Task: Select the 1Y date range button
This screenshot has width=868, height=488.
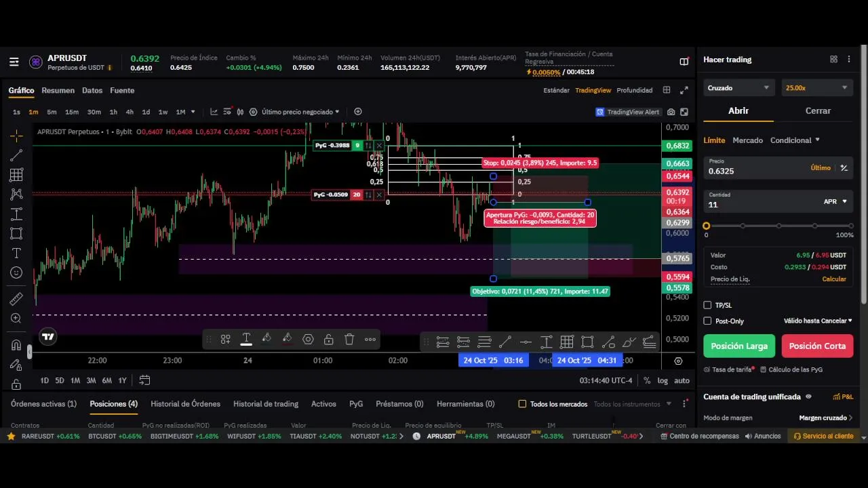Action: (122, 381)
